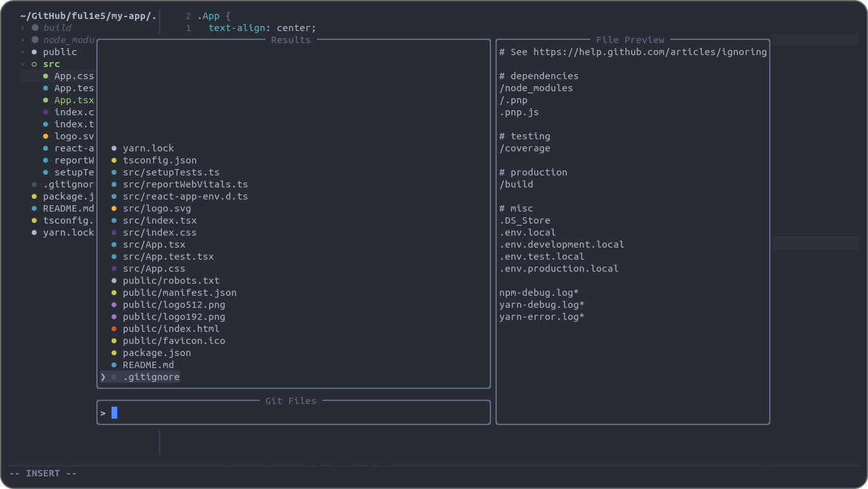Click the dark icon beside .gitignore in Results
This screenshot has height=489, width=868.
tap(114, 377)
